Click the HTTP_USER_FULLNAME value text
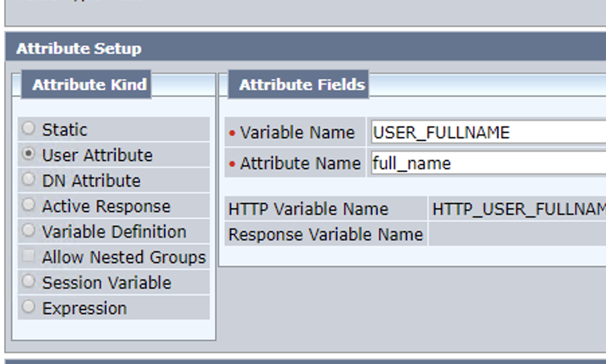The width and height of the screenshot is (606, 364). 519,210
